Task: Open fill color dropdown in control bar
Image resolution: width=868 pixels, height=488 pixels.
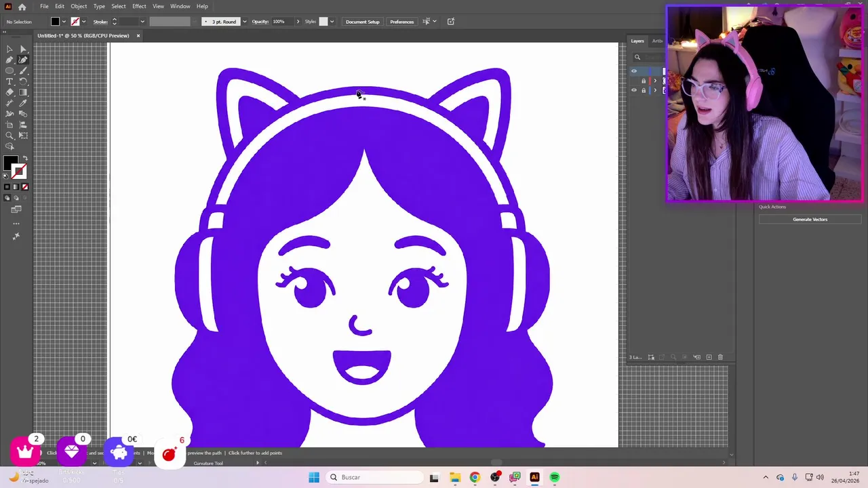Action: click(x=64, y=22)
